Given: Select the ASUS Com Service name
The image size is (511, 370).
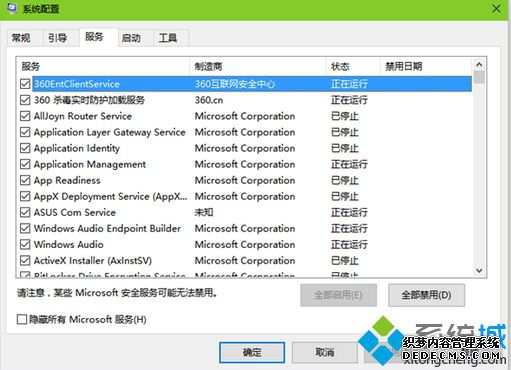Looking at the screenshot, I should pos(75,212).
